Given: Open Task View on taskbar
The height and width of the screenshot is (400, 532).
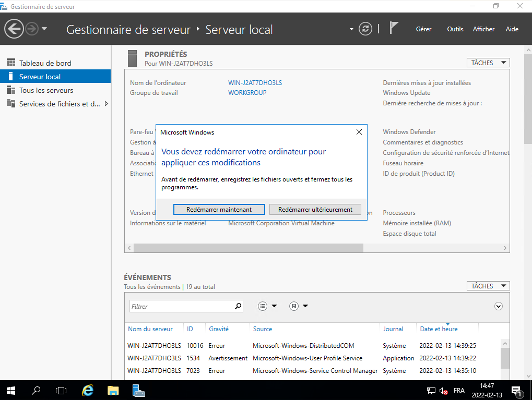Looking at the screenshot, I should click(x=61, y=390).
